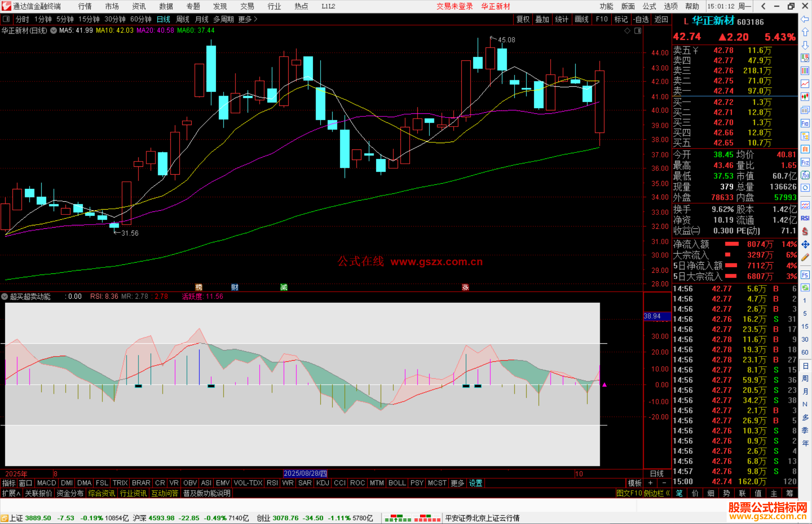812x524 pixels.
Task: Switch to the 周线 weekly tab
Action: (183, 19)
